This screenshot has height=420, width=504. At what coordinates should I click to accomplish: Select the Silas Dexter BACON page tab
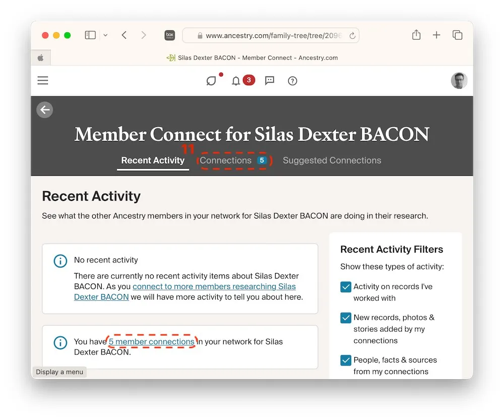coord(252,58)
